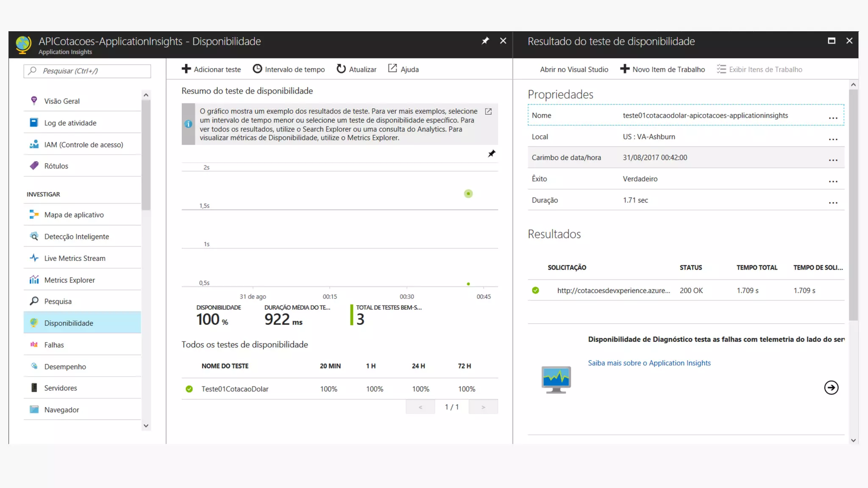Click the small green data point near 00:45
Viewport: 868px width, 488px height.
click(468, 284)
